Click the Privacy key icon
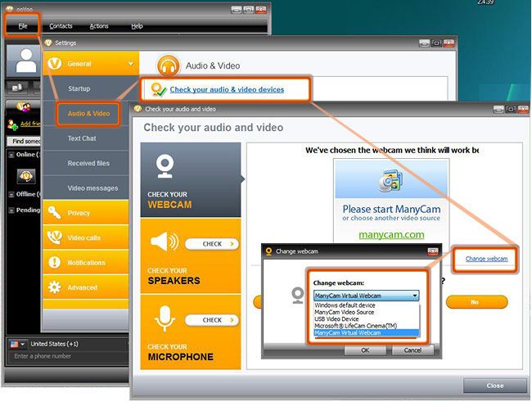The image size is (532, 402). click(55, 213)
